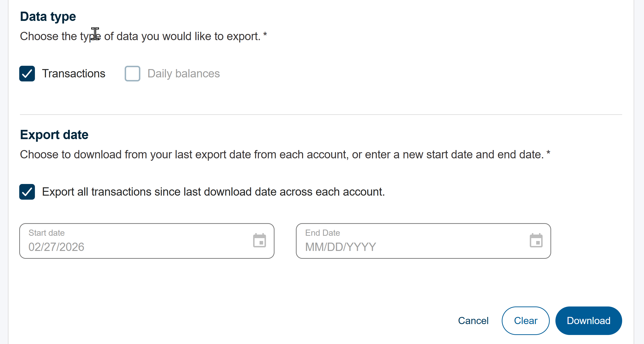Open the End Date calendar picker
Viewport: 644px width, 344px height.
tap(536, 240)
